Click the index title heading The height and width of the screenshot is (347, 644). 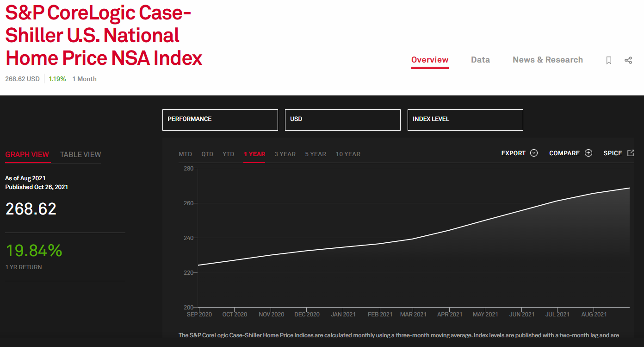coord(104,36)
